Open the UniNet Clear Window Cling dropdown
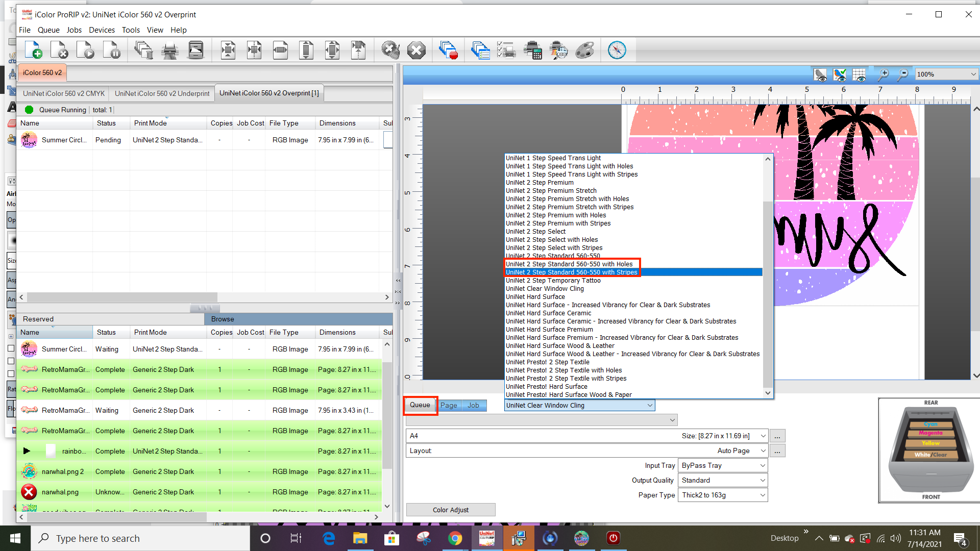980x551 pixels. [579, 406]
